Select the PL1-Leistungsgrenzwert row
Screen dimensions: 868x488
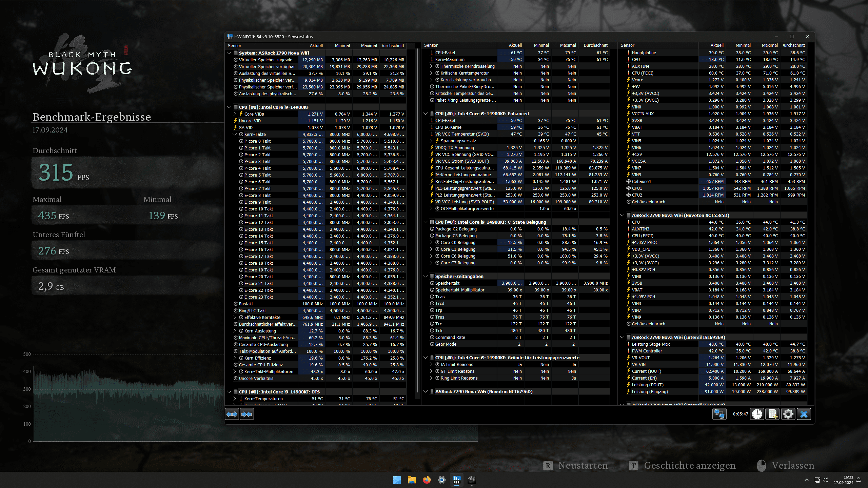point(516,188)
